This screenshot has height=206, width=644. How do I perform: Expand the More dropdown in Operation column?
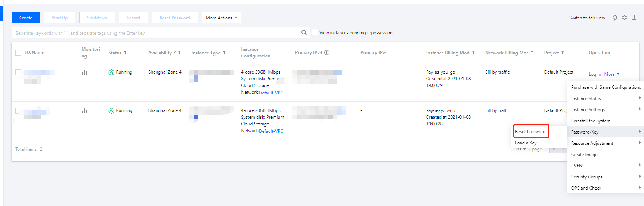point(612,74)
